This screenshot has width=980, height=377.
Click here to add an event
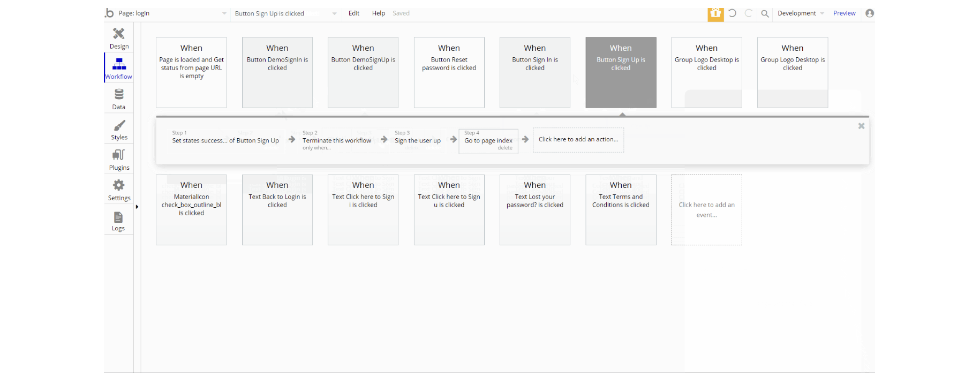[706, 210]
